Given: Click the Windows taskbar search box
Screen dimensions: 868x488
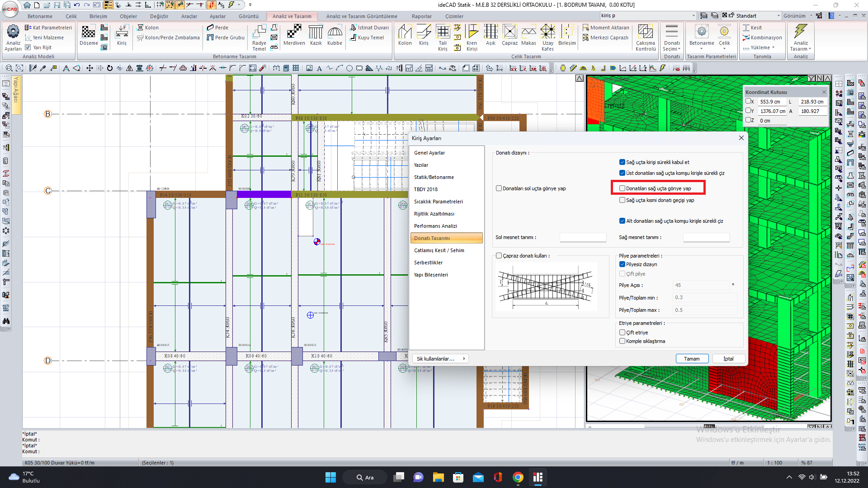Looking at the screenshot, I should 365,478.
